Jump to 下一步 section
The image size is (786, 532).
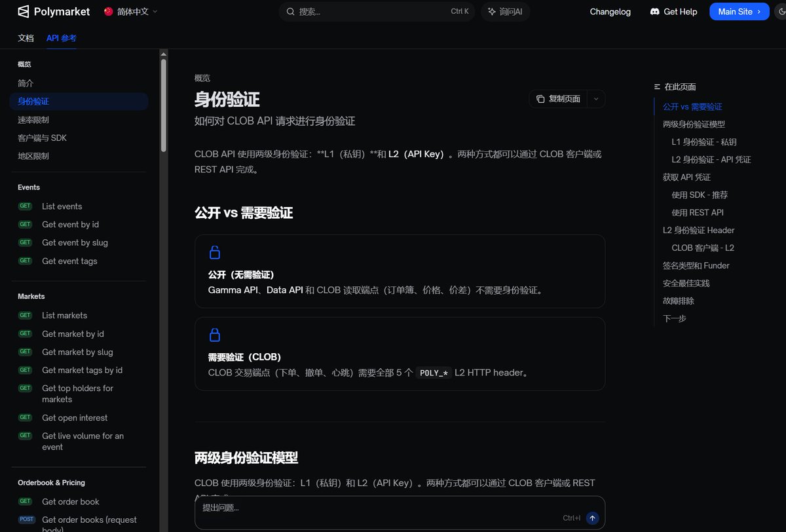pos(674,319)
